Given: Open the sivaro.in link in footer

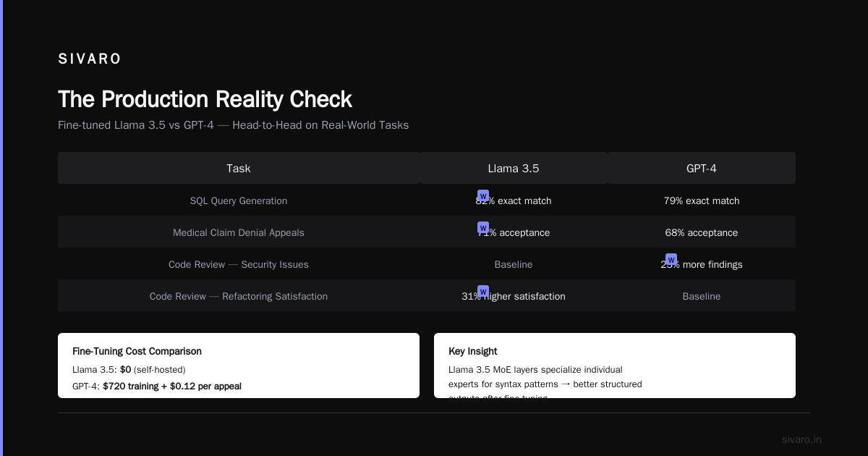Looking at the screenshot, I should [x=801, y=439].
